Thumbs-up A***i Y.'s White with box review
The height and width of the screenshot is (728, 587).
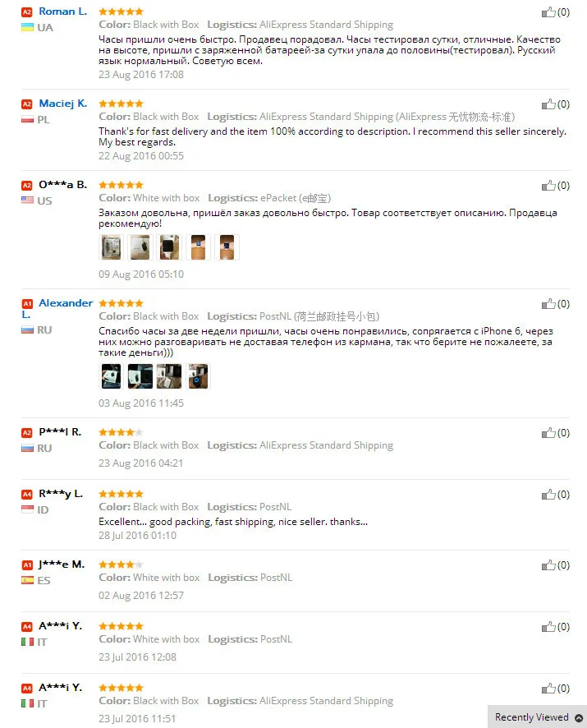548,627
